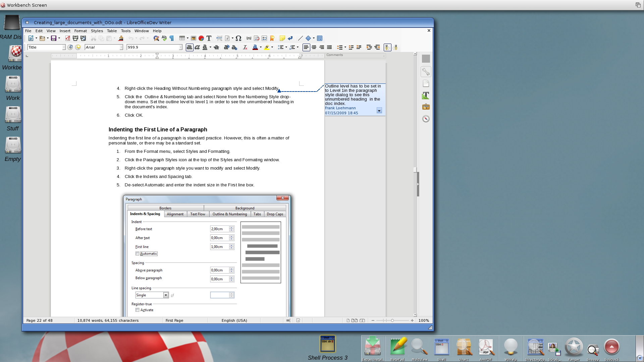Click the Comments header button on ruler
This screenshot has height=362, width=644.
tap(355, 55)
